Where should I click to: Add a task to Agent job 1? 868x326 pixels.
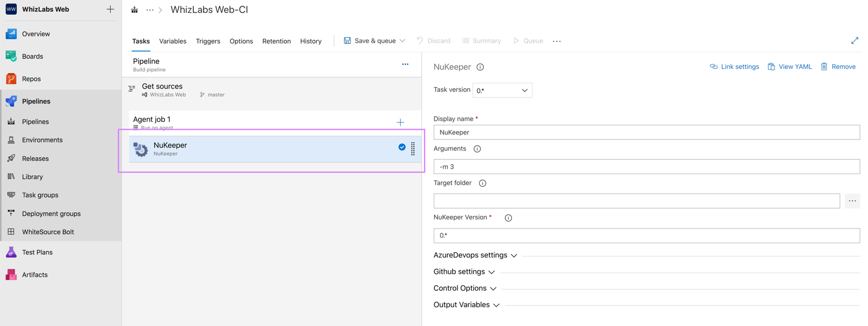click(x=400, y=122)
